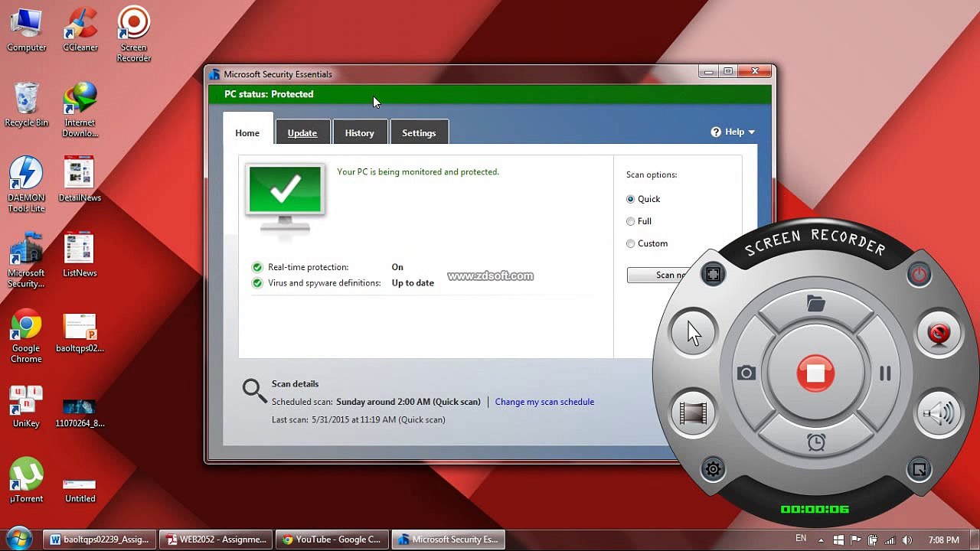Click the full screen region icon in Screen Recorder
Screen dimensions: 980x551
coord(713,275)
